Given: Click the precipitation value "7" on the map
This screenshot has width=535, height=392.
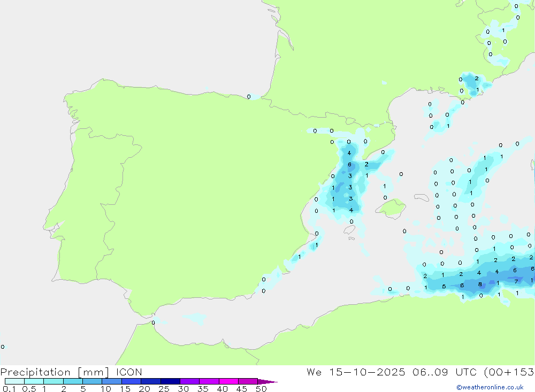Looking at the screenshot, I should pyautogui.click(x=516, y=281).
